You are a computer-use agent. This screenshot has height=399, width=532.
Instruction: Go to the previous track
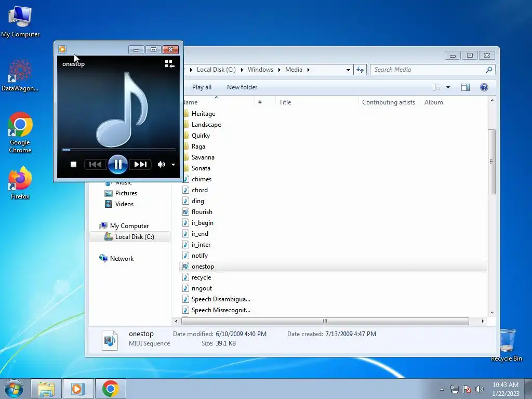[x=96, y=165]
